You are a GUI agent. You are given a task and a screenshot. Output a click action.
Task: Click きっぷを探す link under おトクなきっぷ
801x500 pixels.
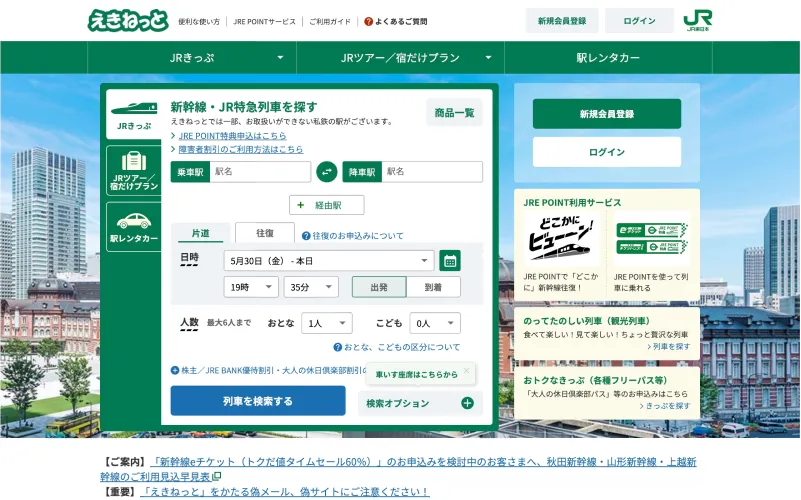pyautogui.click(x=665, y=406)
